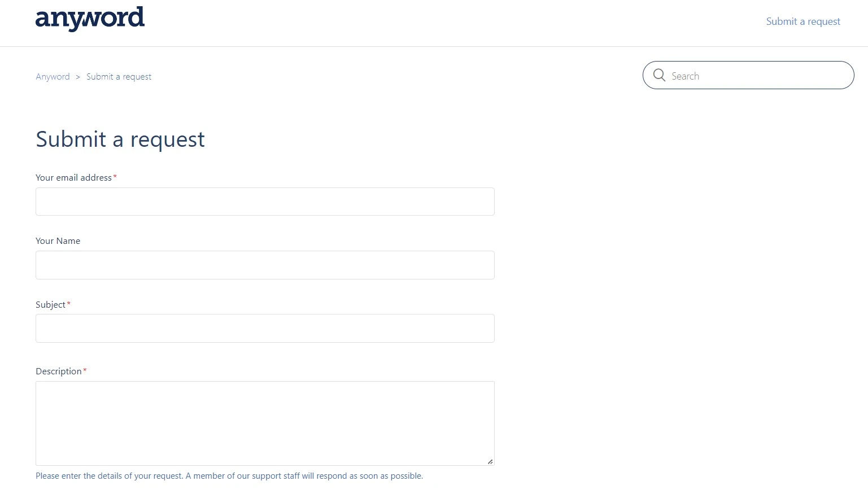Click into the email address field
Viewport: 868px width, 494px height.
click(265, 202)
